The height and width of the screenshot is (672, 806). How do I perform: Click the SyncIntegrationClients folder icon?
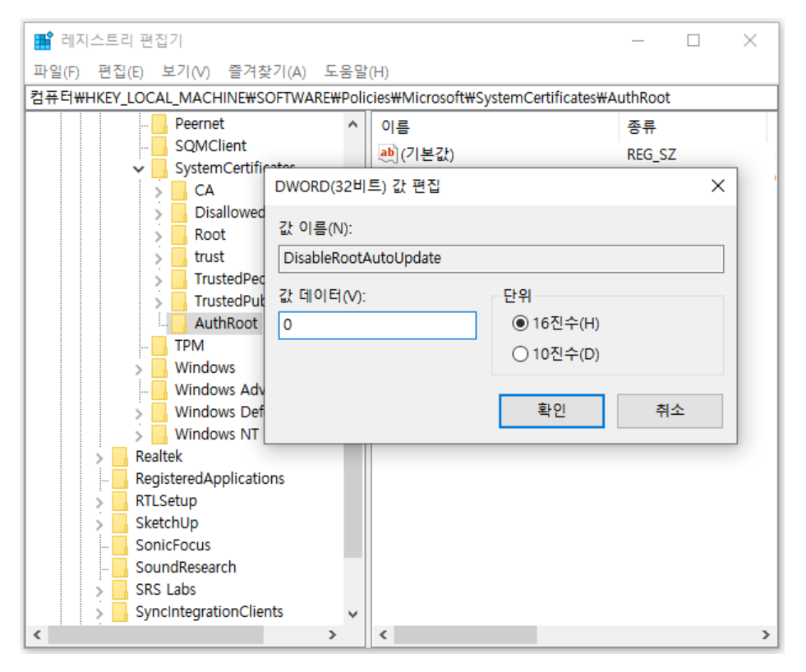(120, 611)
